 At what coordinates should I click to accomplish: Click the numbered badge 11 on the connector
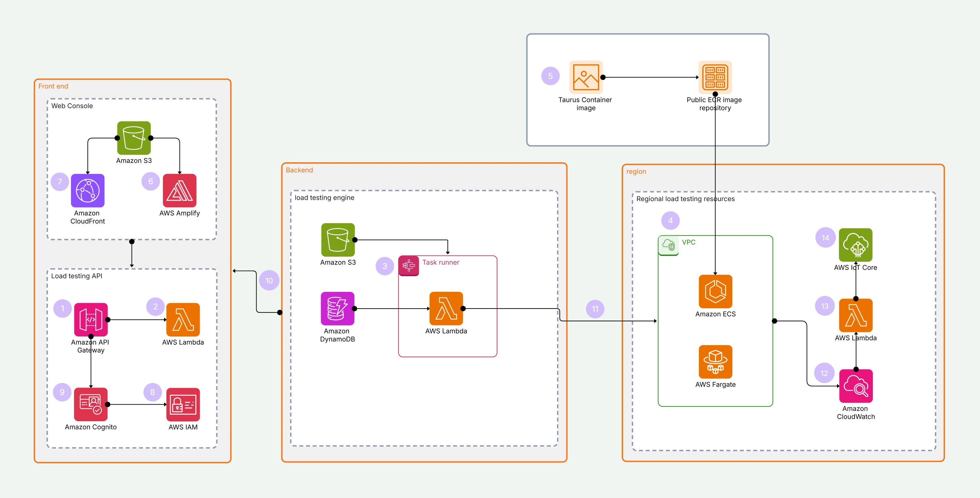click(595, 309)
